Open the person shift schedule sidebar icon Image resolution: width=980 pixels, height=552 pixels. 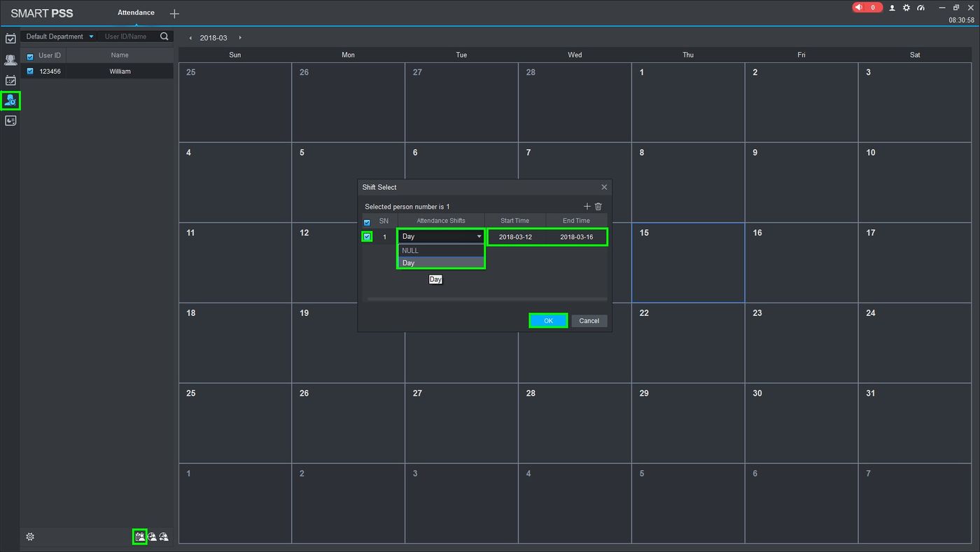click(x=10, y=101)
